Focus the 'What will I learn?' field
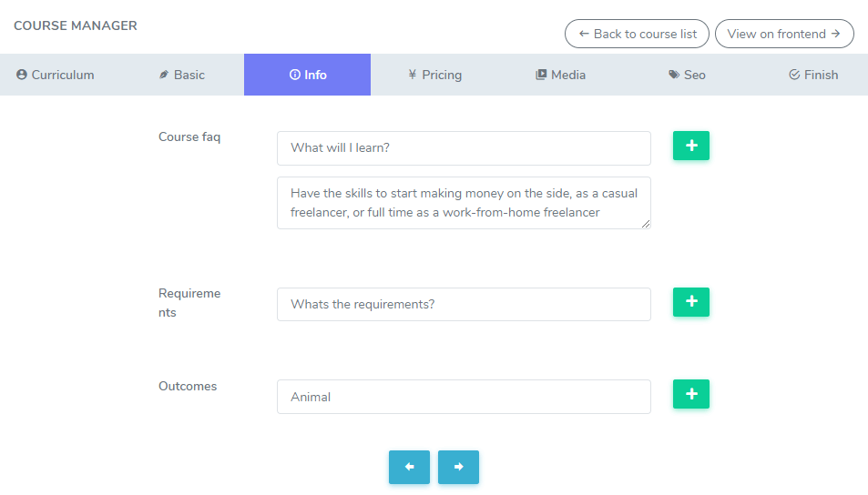Screen dimensions: 868x495 464,148
